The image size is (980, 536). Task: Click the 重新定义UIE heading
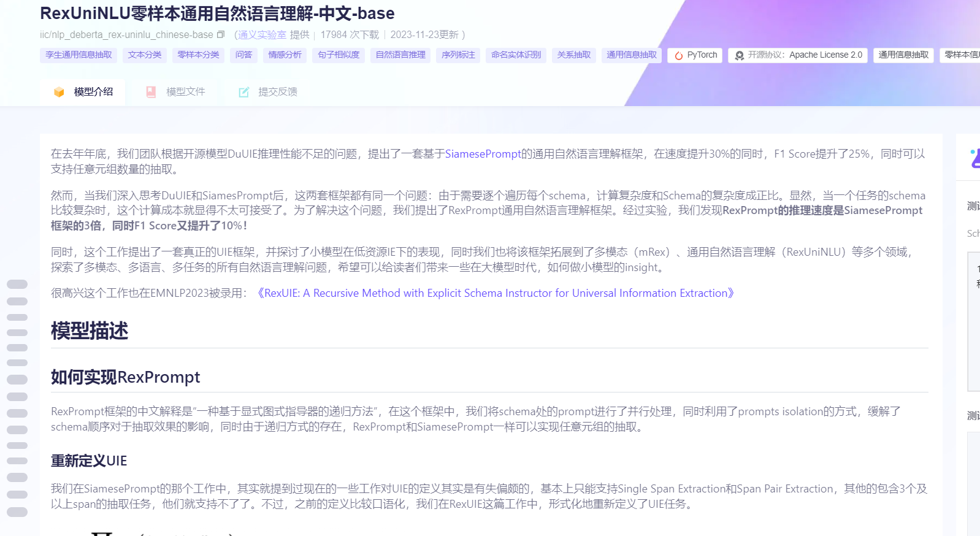click(89, 461)
